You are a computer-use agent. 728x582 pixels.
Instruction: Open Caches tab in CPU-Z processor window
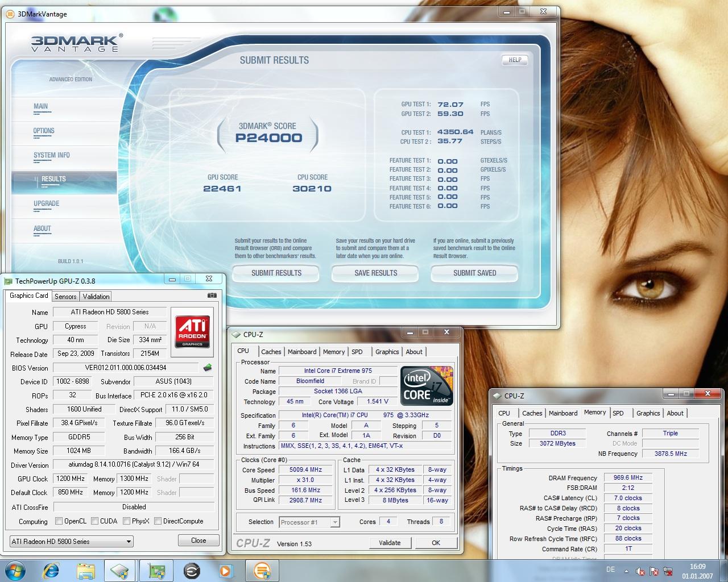(271, 352)
